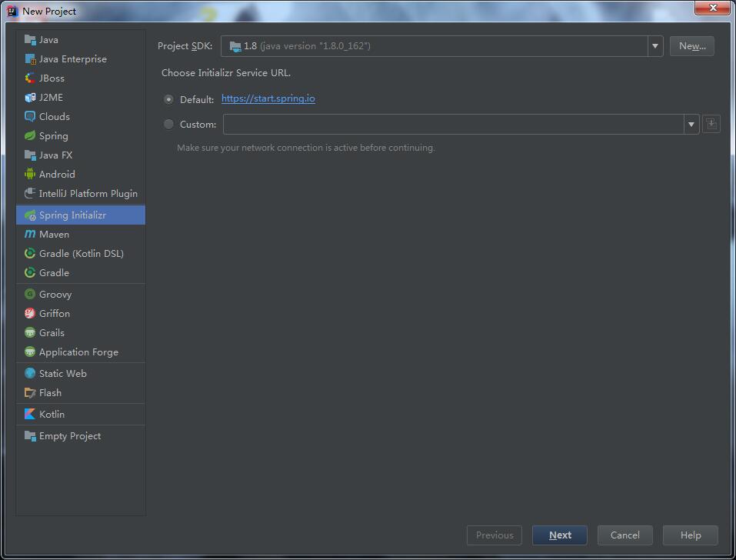This screenshot has height=560, width=736.
Task: Open the Project SDK dropdown arrow
Action: coord(654,46)
